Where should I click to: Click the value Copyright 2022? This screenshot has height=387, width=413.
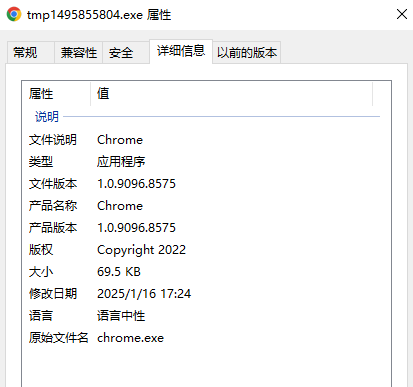pyautogui.click(x=141, y=250)
